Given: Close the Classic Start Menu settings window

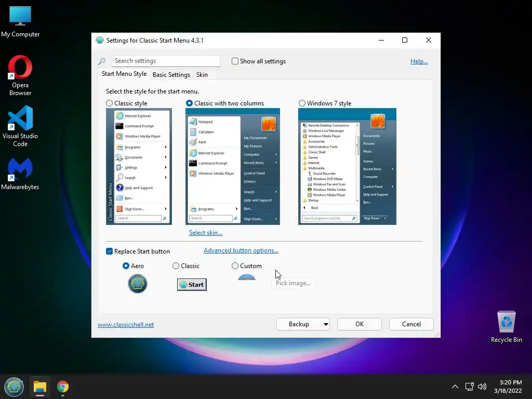Looking at the screenshot, I should 429,41.
